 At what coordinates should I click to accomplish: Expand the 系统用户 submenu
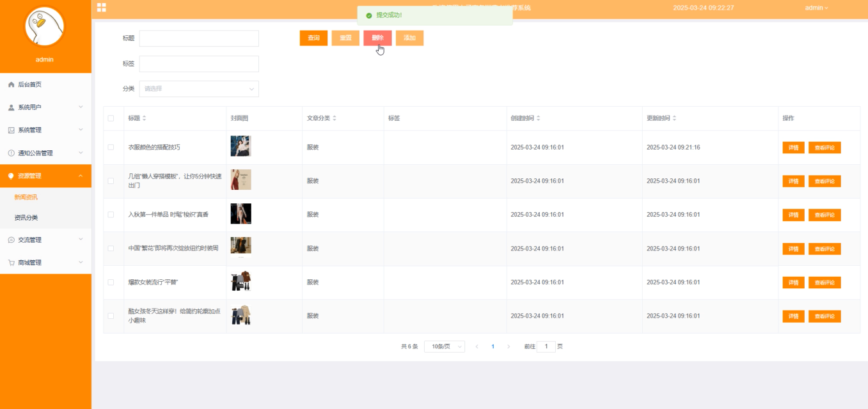(x=81, y=107)
